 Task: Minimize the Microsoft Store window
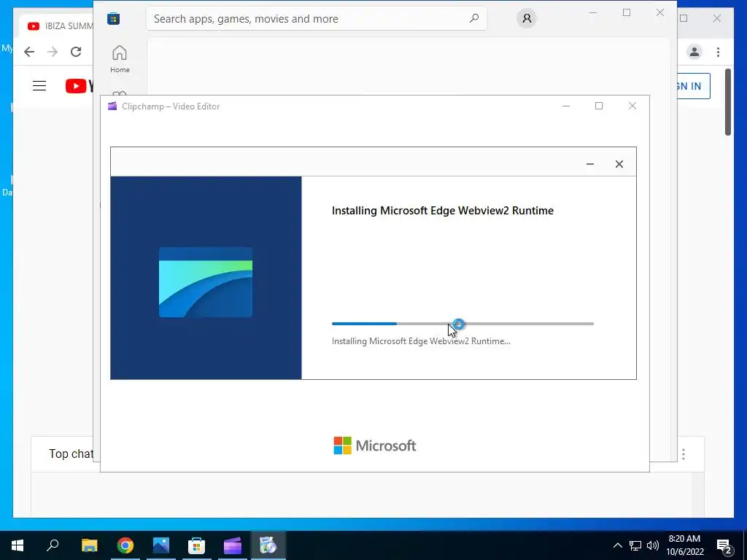pos(593,13)
